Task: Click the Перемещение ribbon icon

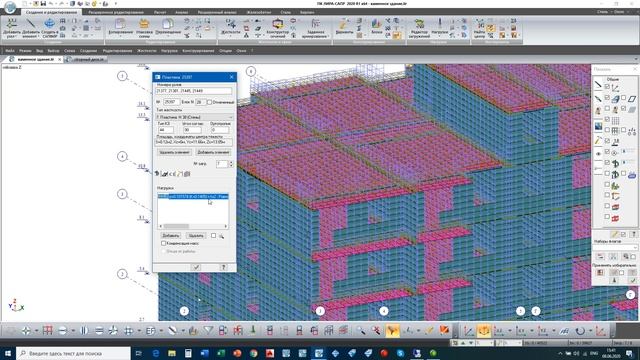Action: [168, 27]
